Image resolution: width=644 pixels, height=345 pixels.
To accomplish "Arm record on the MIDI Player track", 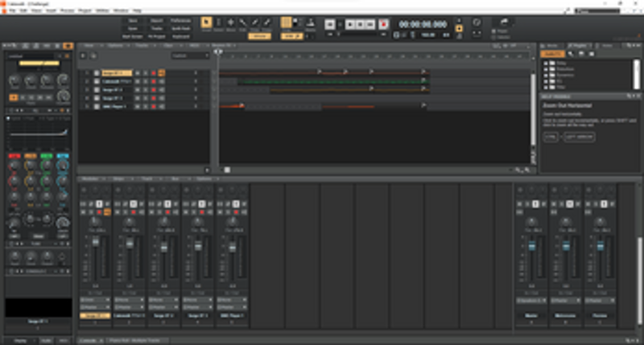I will pyautogui.click(x=154, y=106).
